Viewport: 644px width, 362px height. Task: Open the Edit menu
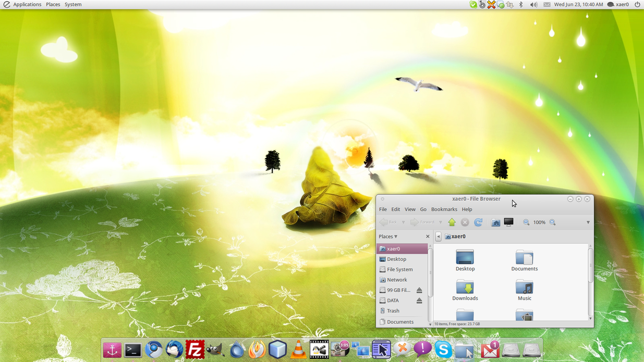click(396, 209)
